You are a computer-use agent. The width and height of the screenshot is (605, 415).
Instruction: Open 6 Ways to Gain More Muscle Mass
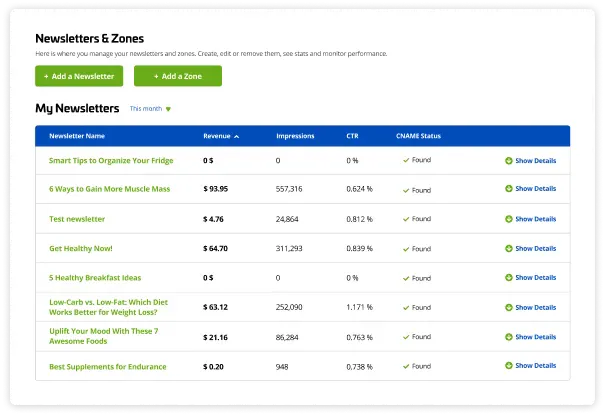point(110,189)
